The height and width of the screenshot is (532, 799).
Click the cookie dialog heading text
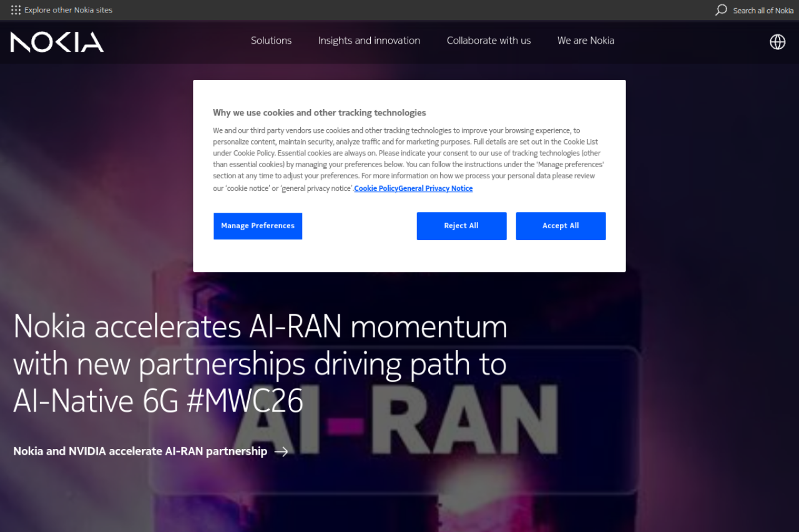click(x=320, y=113)
